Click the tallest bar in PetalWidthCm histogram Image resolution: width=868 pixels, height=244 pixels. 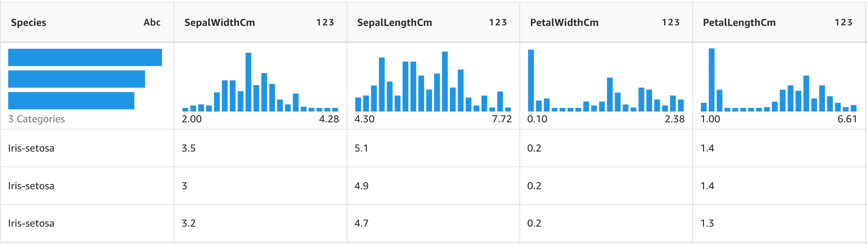pos(531,80)
